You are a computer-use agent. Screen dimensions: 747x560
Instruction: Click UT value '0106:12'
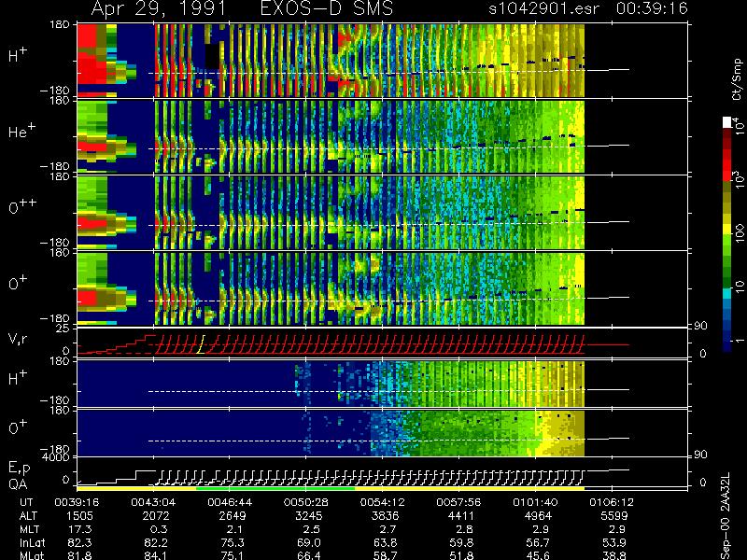tap(612, 502)
